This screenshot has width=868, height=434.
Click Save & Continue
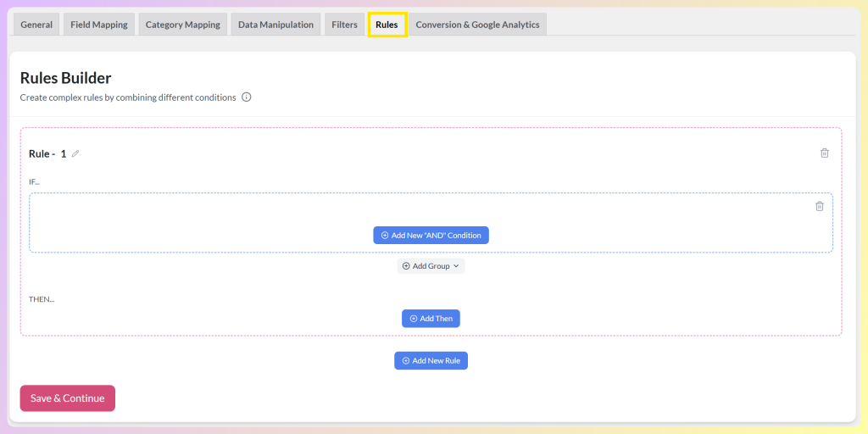[68, 398]
